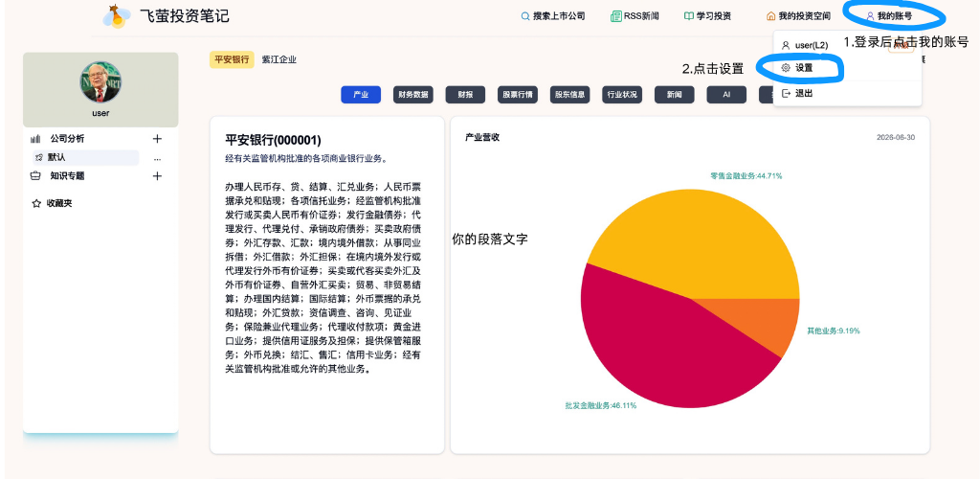Open 知识专题 sidebar section
The image size is (980, 479).
[68, 175]
